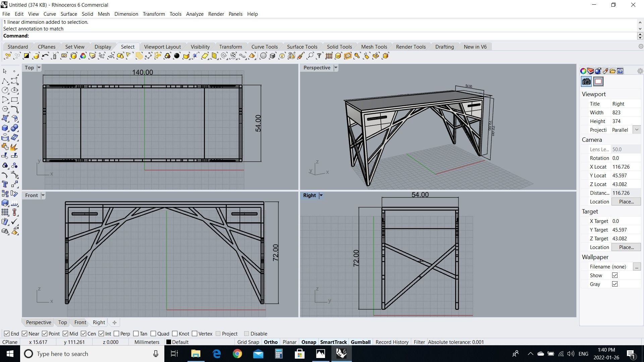This screenshot has width=644, height=362.
Task: Click the wallpaper filename browse button
Action: tap(637, 266)
